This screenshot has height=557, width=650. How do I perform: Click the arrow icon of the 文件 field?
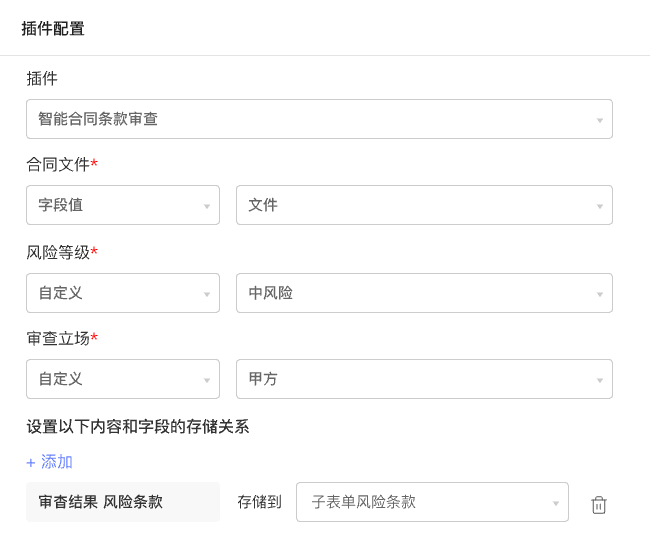pyautogui.click(x=600, y=206)
